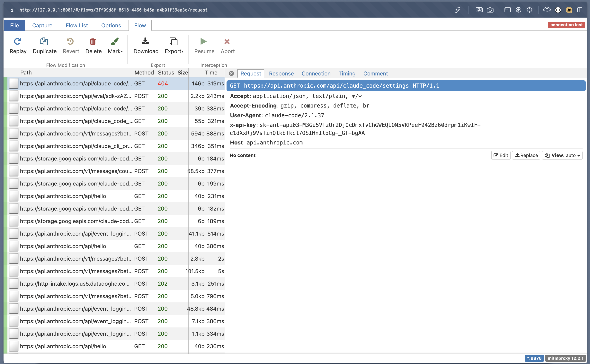Click the Duplicate flow icon

click(x=44, y=42)
